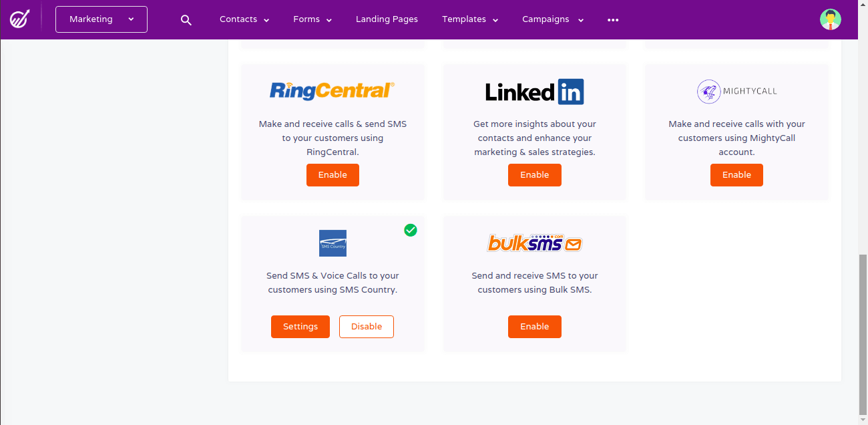The height and width of the screenshot is (425, 868).
Task: Click the SMS Country integration icon
Action: [333, 243]
